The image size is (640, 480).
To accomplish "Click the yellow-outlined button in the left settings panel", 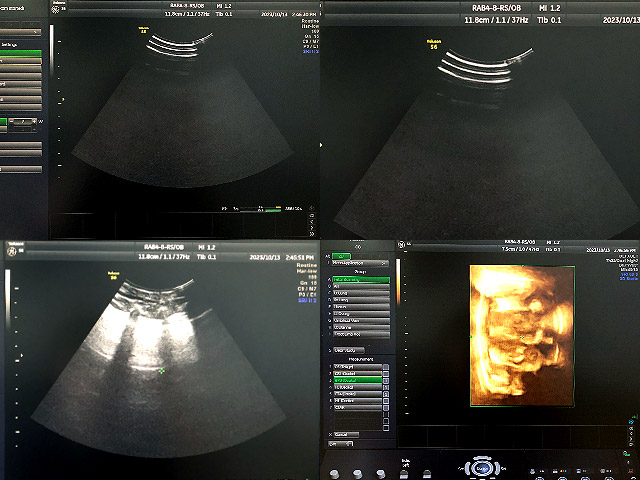I will point(20,60).
